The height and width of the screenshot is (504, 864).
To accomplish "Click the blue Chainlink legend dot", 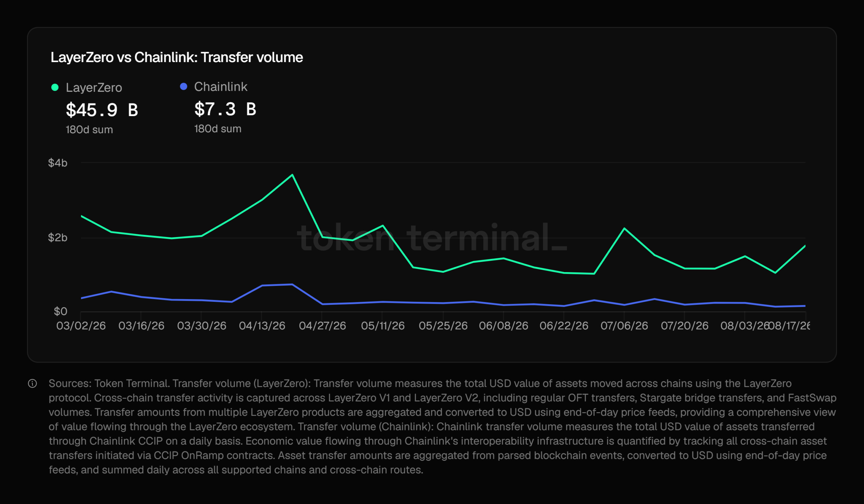I will click(183, 87).
